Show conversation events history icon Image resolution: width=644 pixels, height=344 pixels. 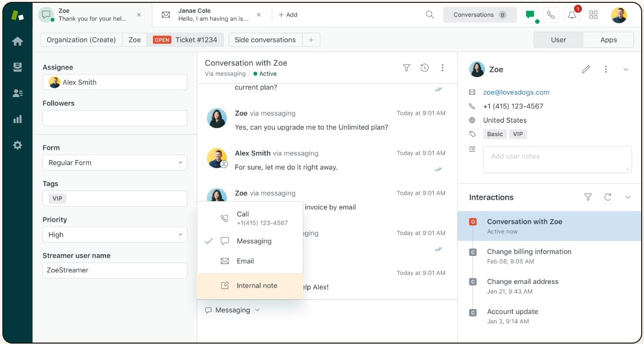coord(424,68)
